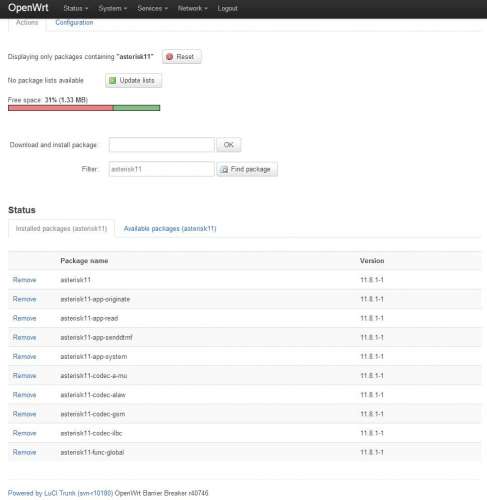Remove asterisk11-codec-ilbc package

coord(24,433)
